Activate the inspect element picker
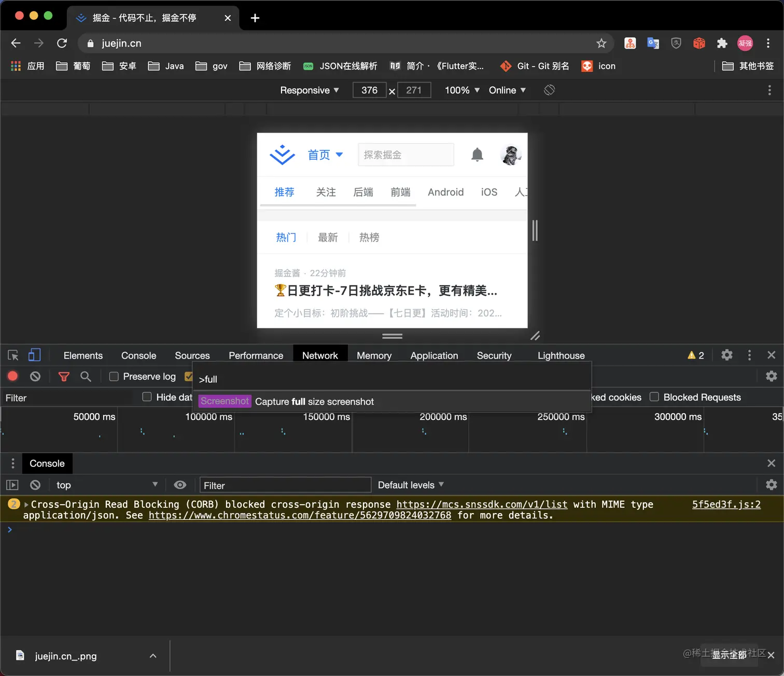 coord(13,355)
